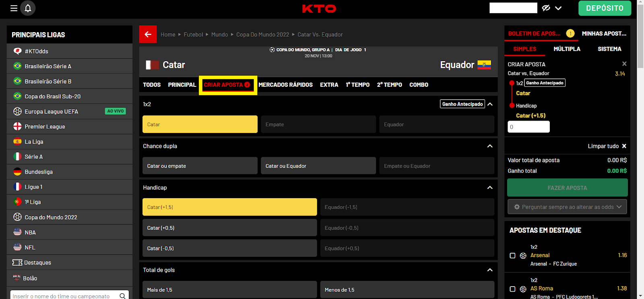Go back with the red arrow button
Screen dimensions: 644x299
(x=148, y=34)
